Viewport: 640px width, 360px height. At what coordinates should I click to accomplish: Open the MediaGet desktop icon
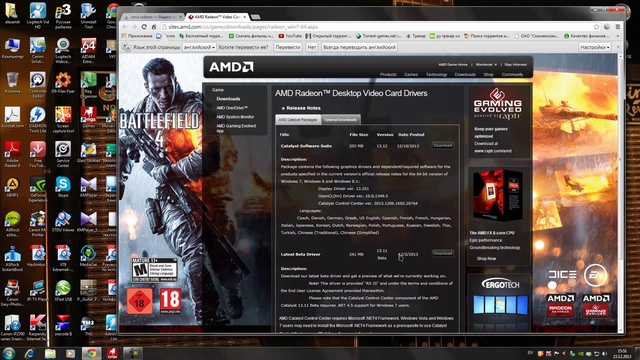point(88,256)
